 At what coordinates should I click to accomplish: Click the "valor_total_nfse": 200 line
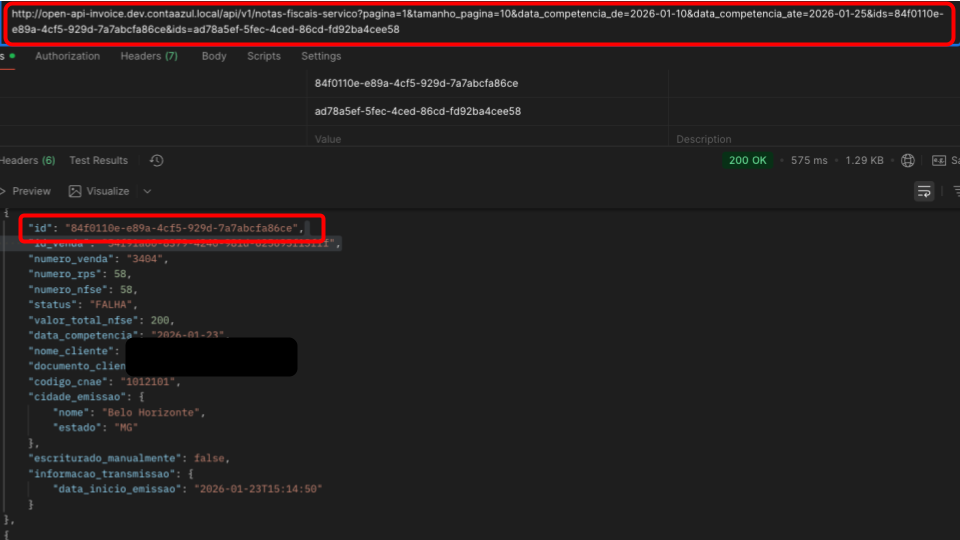click(101, 320)
